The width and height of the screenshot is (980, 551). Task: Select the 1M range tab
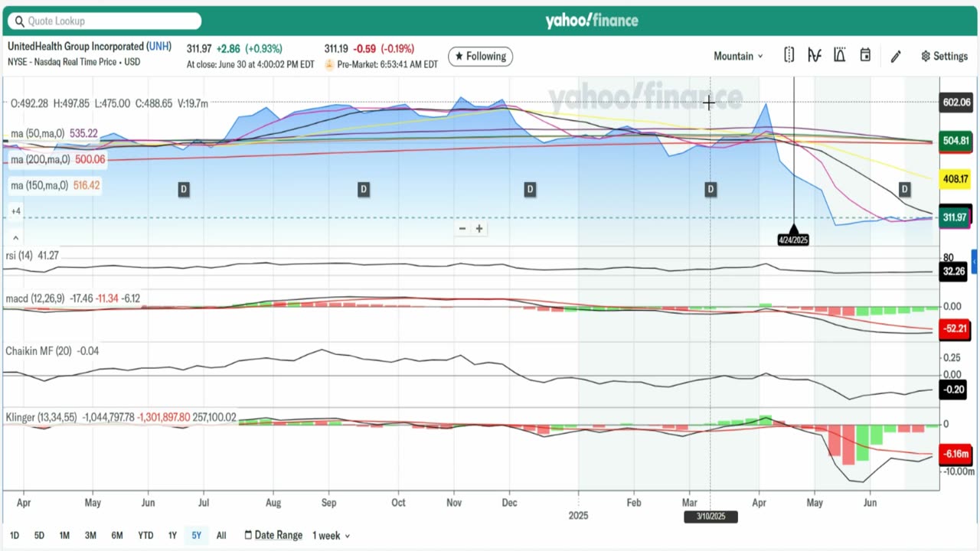(x=64, y=536)
